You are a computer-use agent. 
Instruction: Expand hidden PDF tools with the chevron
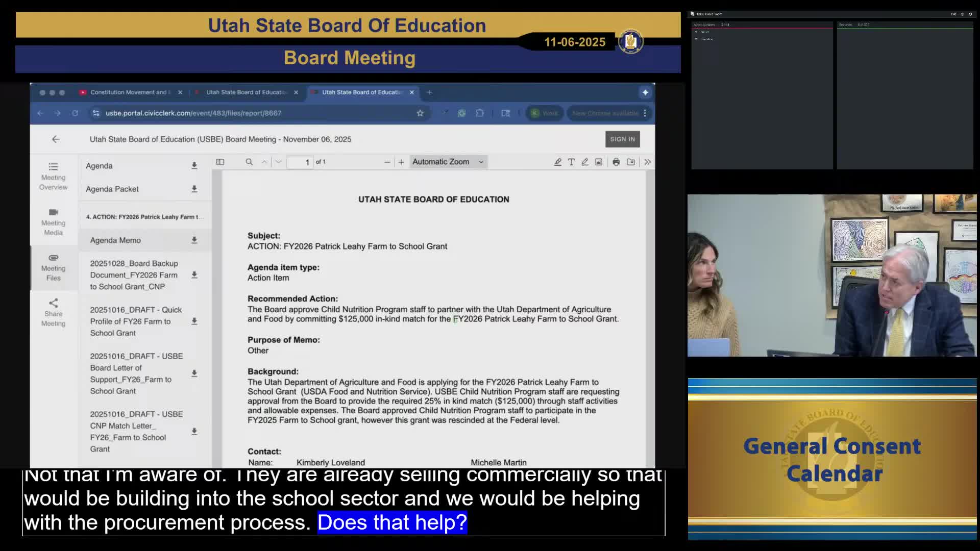tap(647, 162)
